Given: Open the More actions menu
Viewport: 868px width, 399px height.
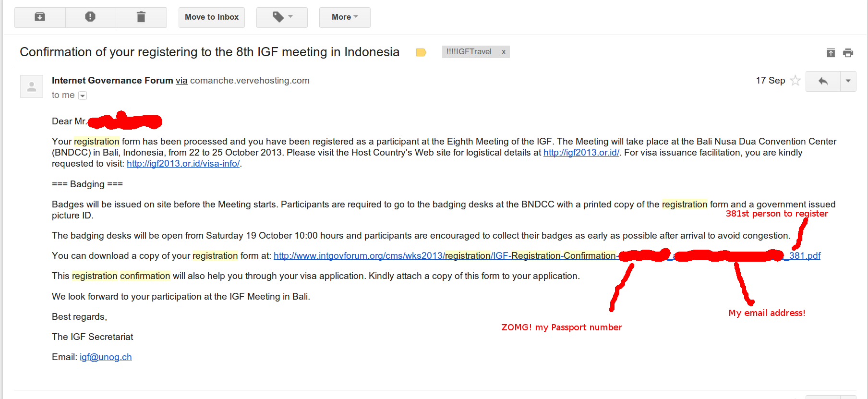Looking at the screenshot, I should [x=345, y=17].
